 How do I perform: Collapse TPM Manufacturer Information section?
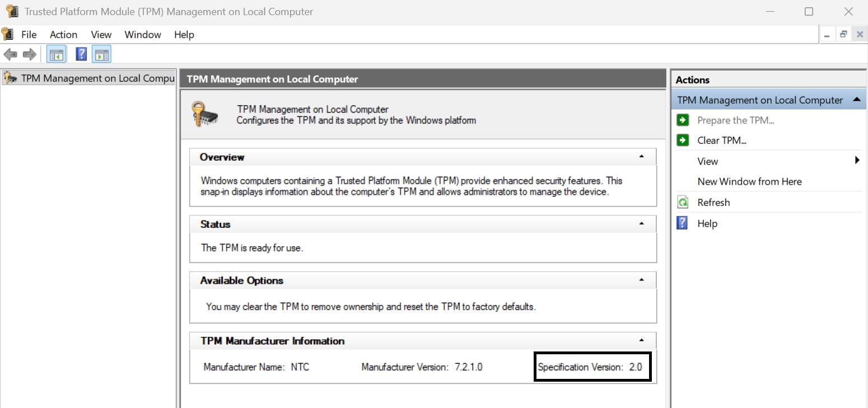click(641, 341)
